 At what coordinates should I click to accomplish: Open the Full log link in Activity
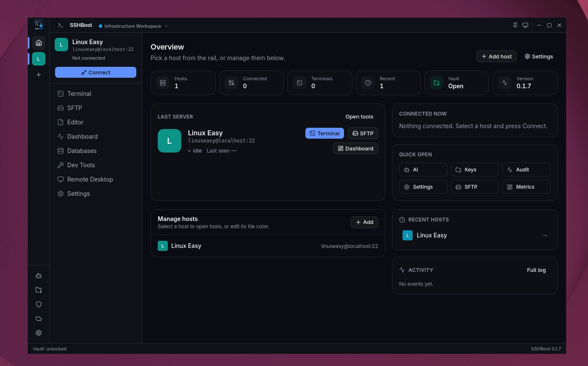[536, 270]
